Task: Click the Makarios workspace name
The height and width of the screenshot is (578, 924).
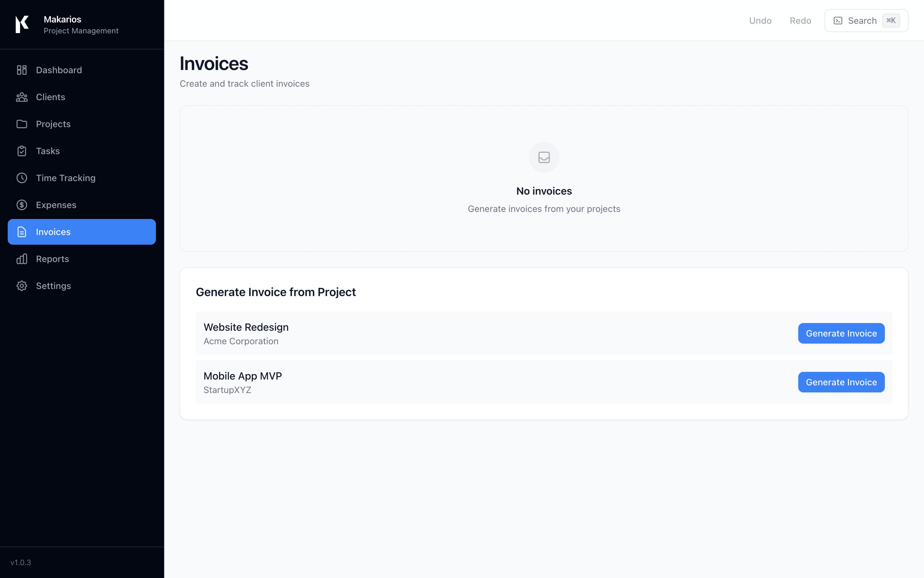Action: (62, 19)
